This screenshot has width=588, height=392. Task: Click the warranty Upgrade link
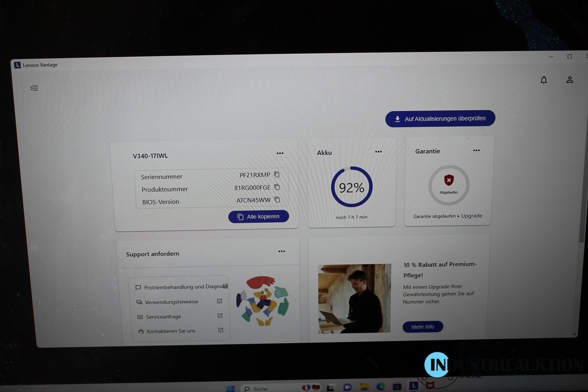coord(471,216)
